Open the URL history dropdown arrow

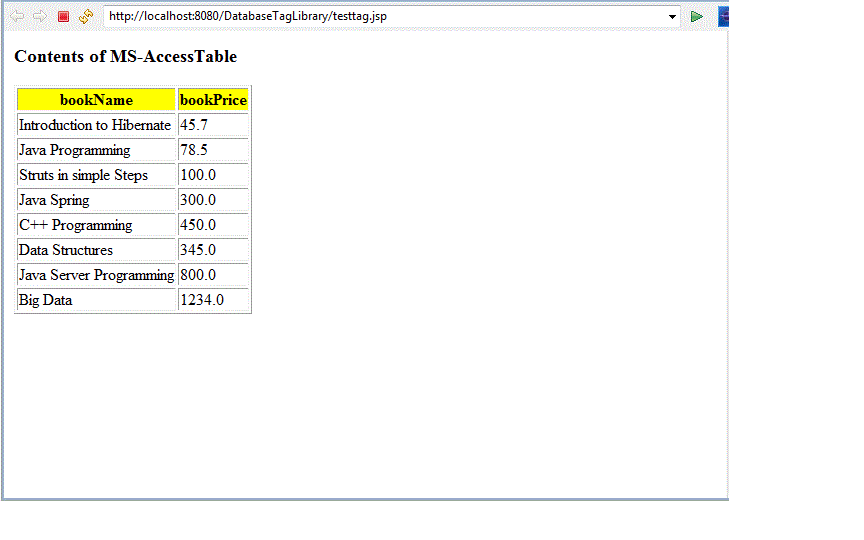pos(672,17)
